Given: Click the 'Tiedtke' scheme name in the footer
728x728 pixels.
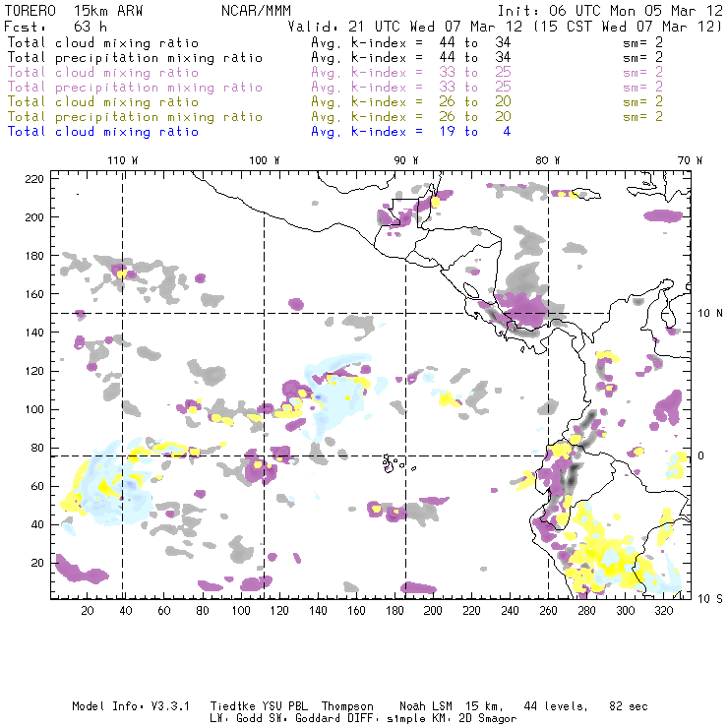Looking at the screenshot, I should coord(232,706).
